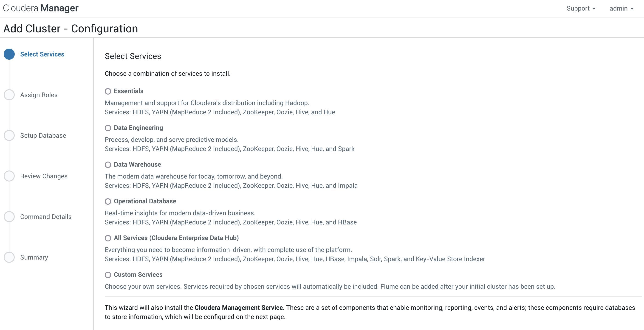Click the Support dropdown caret arrow
This screenshot has height=330, width=644.
point(594,9)
